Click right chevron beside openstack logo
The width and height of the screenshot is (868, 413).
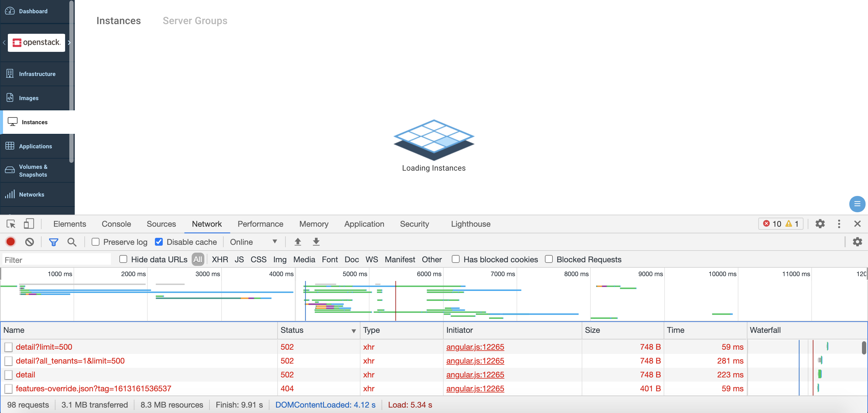pyautogui.click(x=69, y=43)
